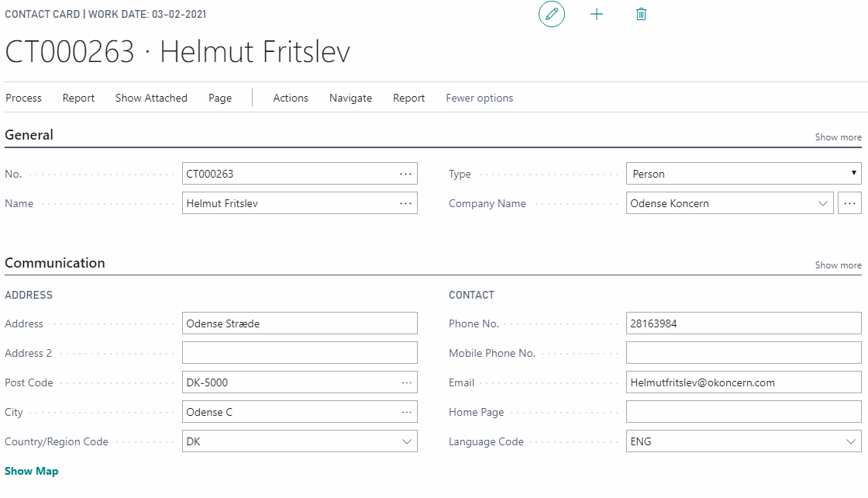This screenshot has width=868, height=498.
Task: Click the Show Map link
Action: [x=32, y=471]
